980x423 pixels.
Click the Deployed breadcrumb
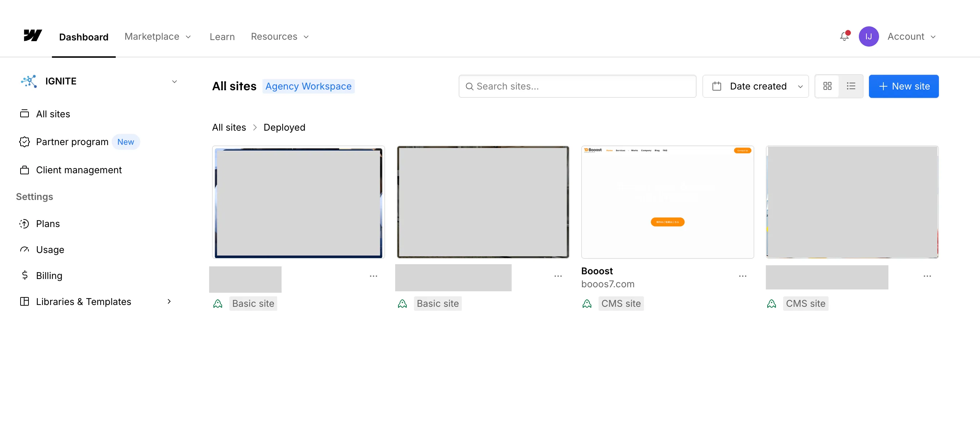(284, 127)
